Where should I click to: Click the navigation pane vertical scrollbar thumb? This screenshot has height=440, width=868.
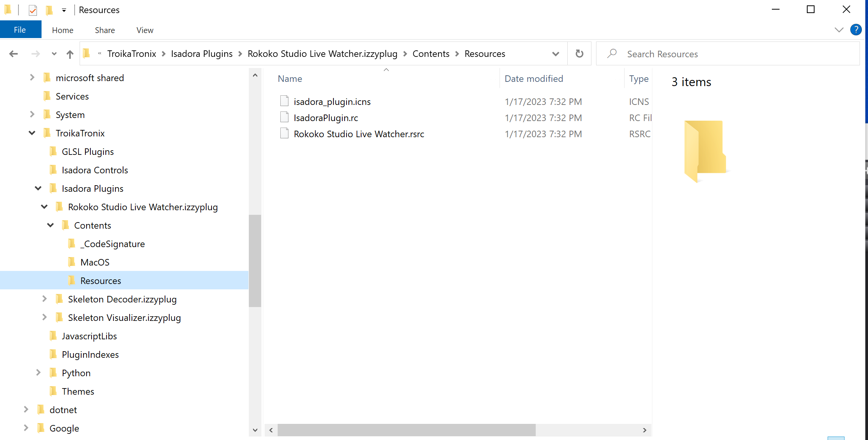[255, 261]
